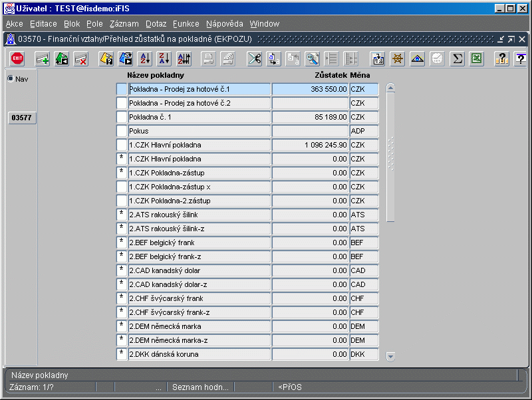Click the ship's wheel navigator icon
Screen dimensions: 532x400
click(398, 58)
